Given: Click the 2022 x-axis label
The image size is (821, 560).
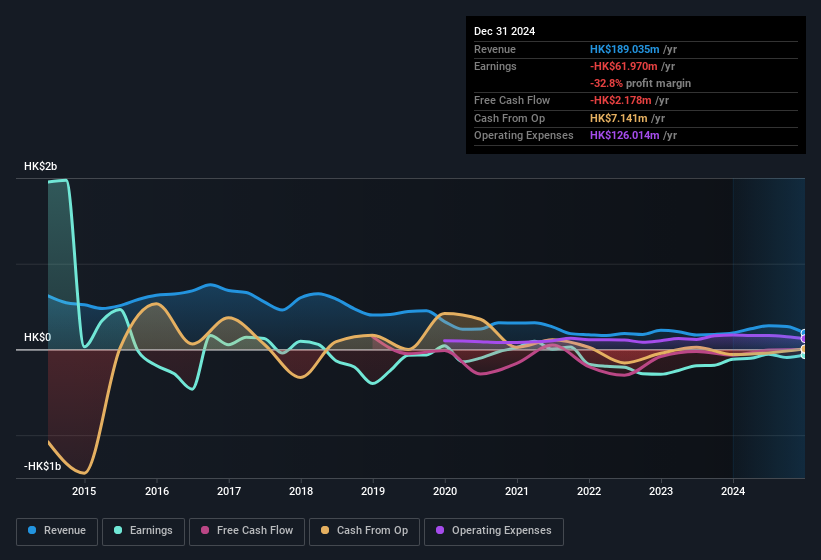Looking at the screenshot, I should pyautogui.click(x=589, y=491).
